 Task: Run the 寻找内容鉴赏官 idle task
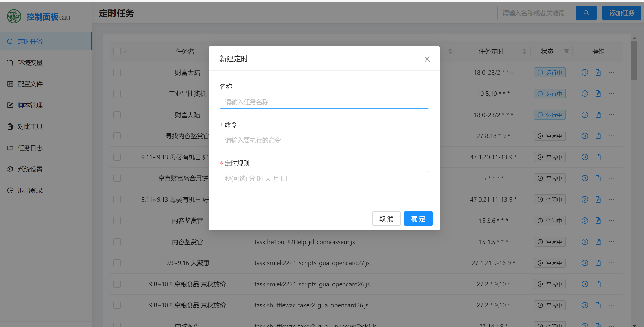[584, 136]
